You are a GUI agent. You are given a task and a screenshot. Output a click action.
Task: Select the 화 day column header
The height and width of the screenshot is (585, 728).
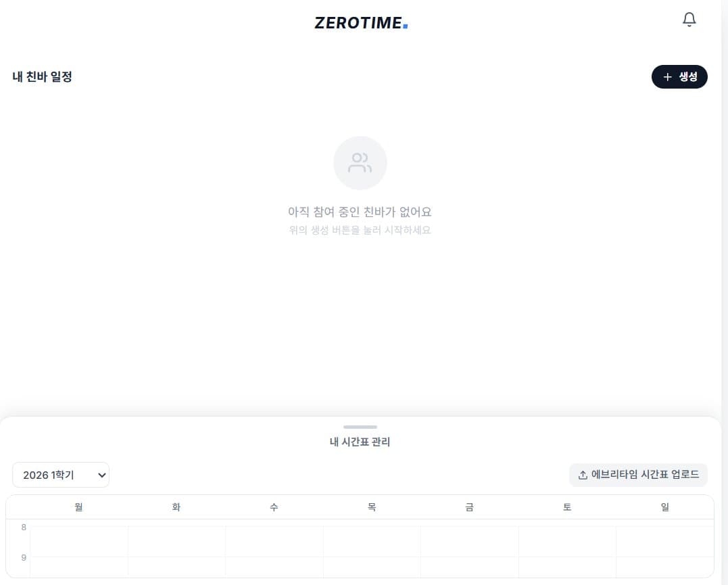point(176,507)
